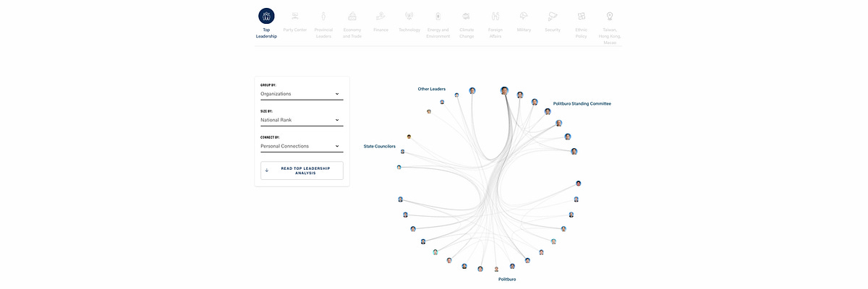Expand the Size By National Rank dropdown
The image size is (868, 289).
(x=302, y=120)
